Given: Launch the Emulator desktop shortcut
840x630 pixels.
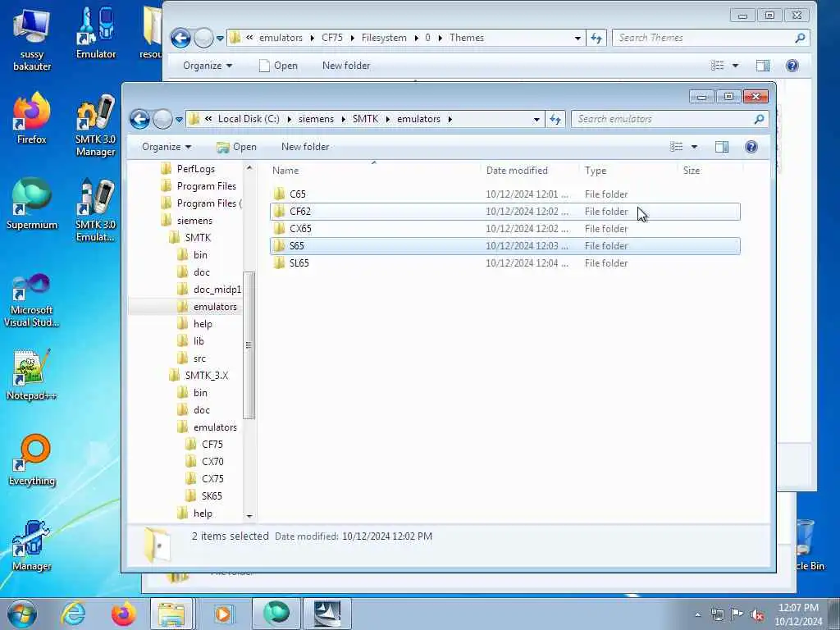Looking at the screenshot, I should tap(95, 33).
